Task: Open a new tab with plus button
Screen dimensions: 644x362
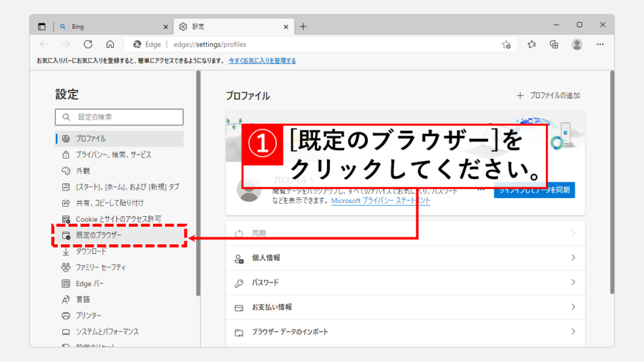Action: tap(303, 26)
